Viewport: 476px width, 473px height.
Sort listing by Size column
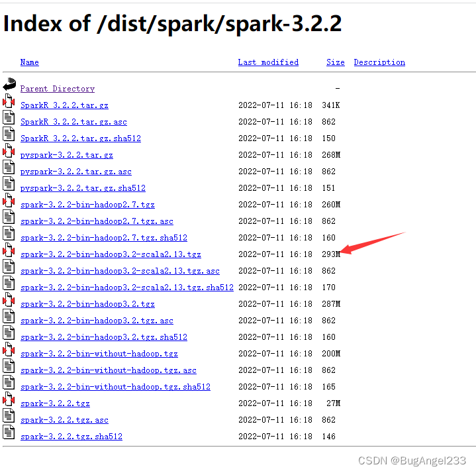coord(336,62)
